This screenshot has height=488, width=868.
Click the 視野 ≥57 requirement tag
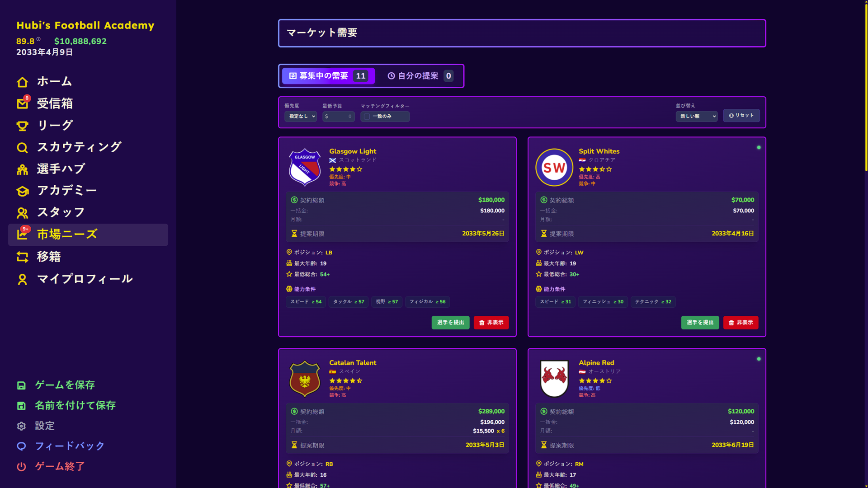pos(387,302)
